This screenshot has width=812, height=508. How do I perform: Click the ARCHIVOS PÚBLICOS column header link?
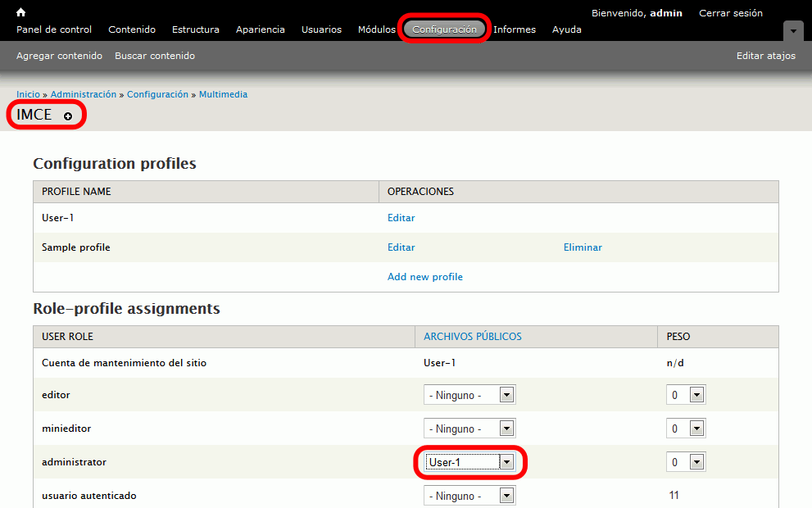[472, 337]
